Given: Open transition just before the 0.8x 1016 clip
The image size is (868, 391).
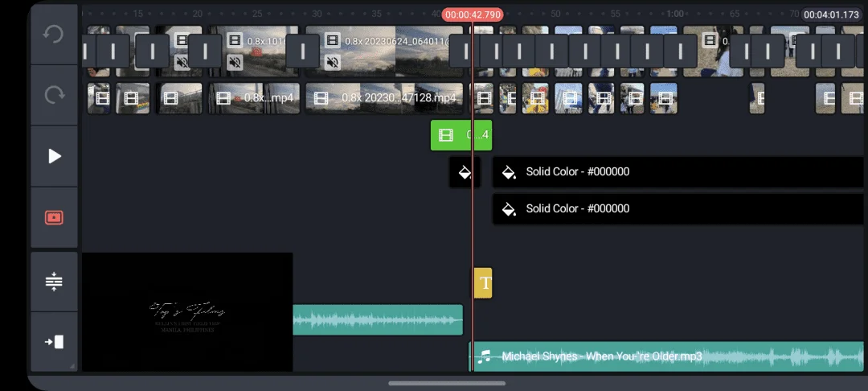Looking at the screenshot, I should 205,51.
